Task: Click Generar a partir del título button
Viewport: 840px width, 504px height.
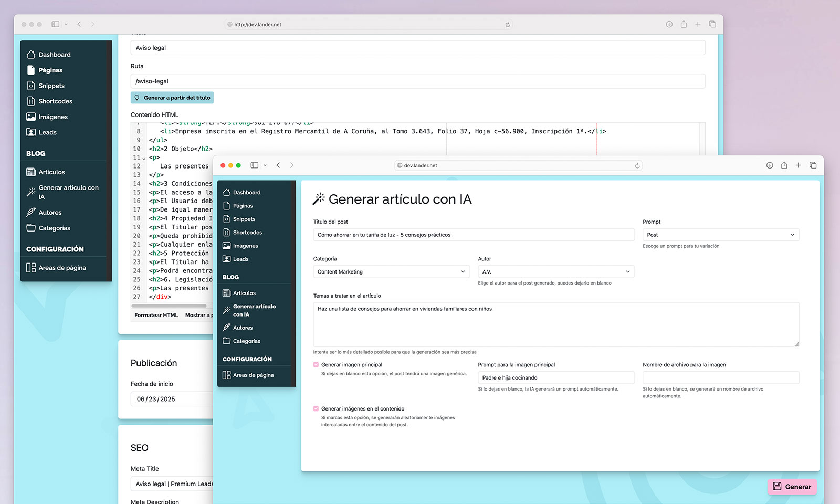Action: (172, 98)
